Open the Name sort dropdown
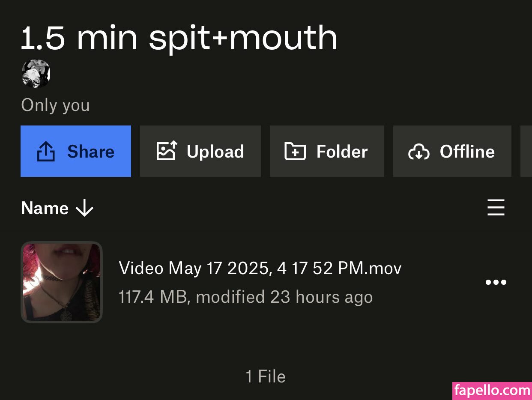The width and height of the screenshot is (532, 400). (x=45, y=209)
